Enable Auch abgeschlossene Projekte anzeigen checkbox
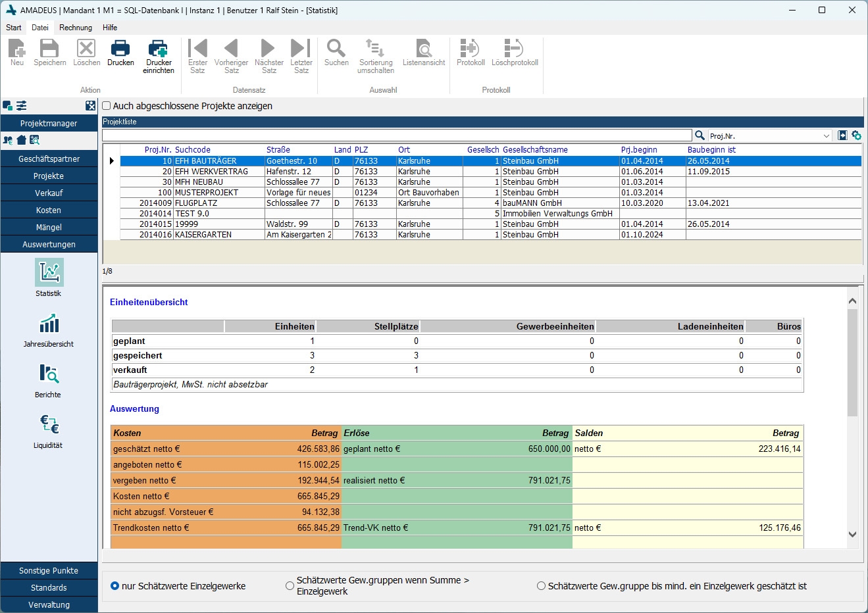 tap(107, 106)
